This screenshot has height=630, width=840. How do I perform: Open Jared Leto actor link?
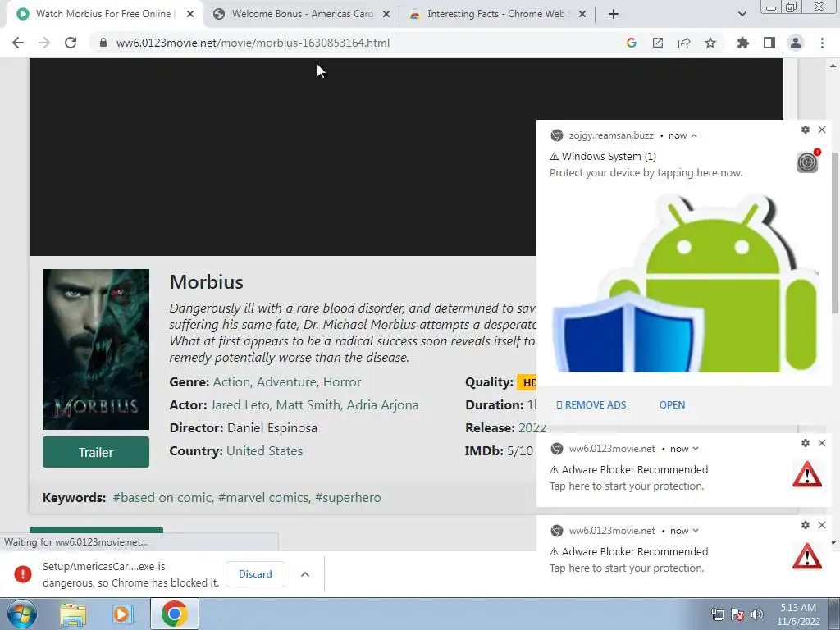click(x=240, y=405)
